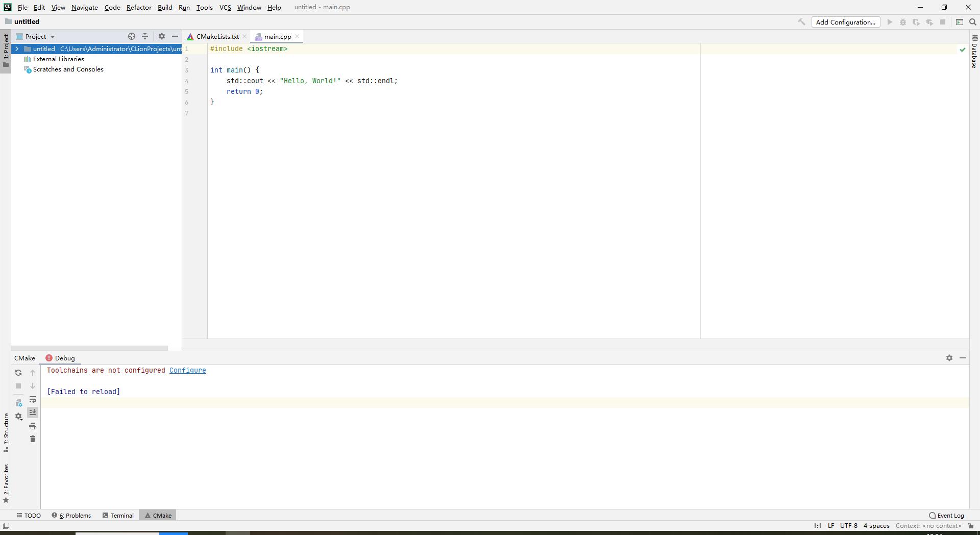This screenshot has width=980, height=535.
Task: Open the Build menu
Action: (165, 7)
